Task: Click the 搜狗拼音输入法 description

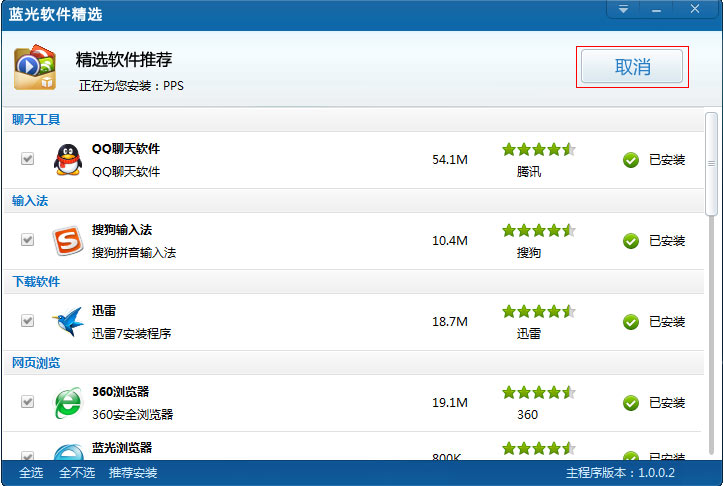Action: pos(134,252)
